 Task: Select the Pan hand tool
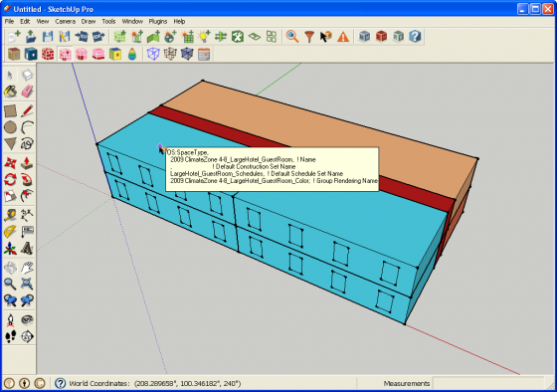[x=28, y=268]
